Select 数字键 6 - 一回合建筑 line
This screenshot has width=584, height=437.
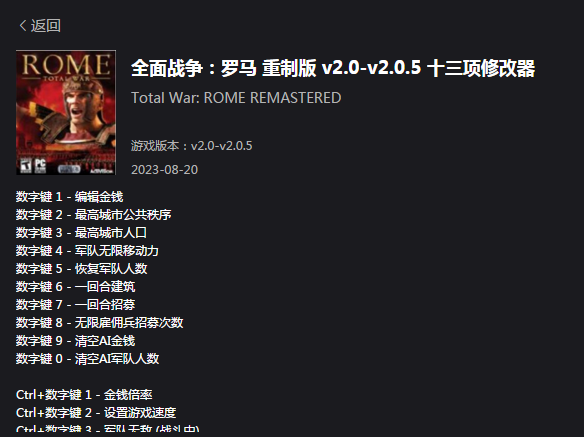tap(76, 286)
